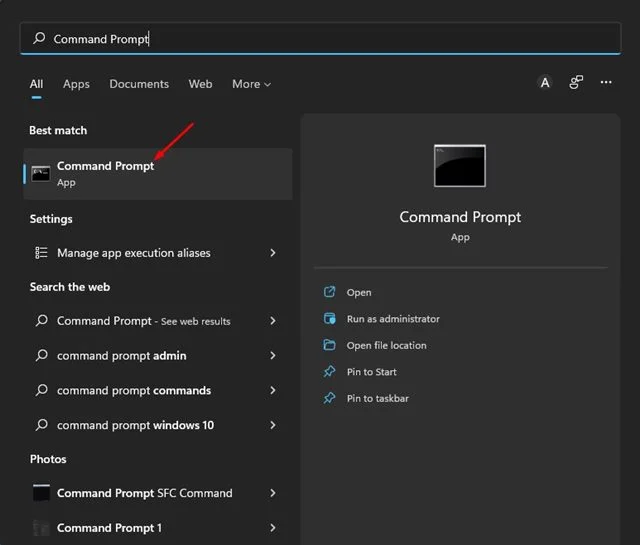The width and height of the screenshot is (640, 545).
Task: Click thumbnail of Command Prompt SFC Command photo
Action: 41,493
